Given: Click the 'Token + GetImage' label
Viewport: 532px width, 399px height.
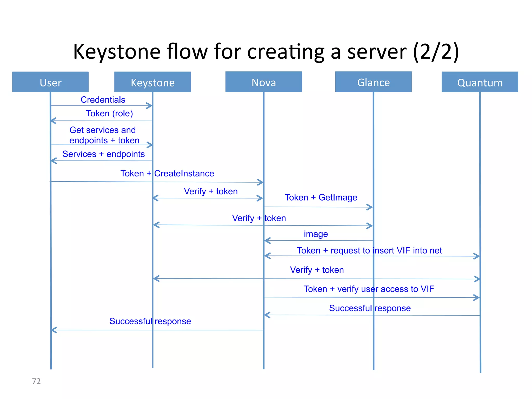Looking at the screenshot, I should 321,197.
